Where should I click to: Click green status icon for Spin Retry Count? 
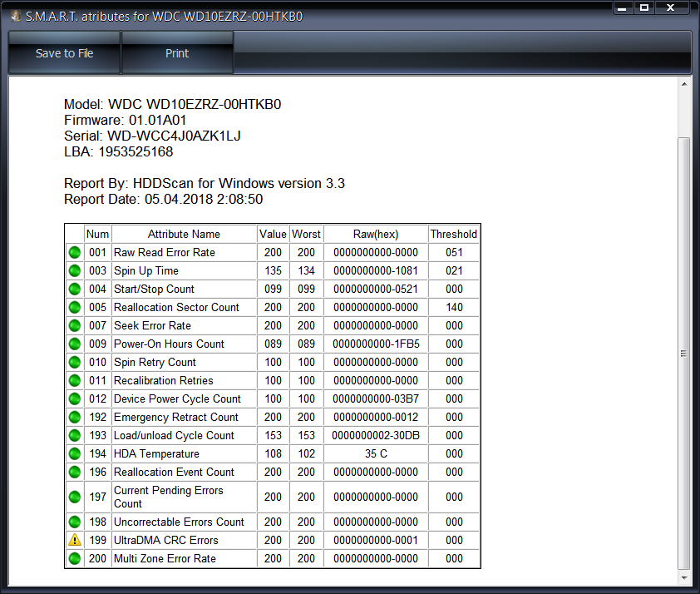(x=75, y=362)
